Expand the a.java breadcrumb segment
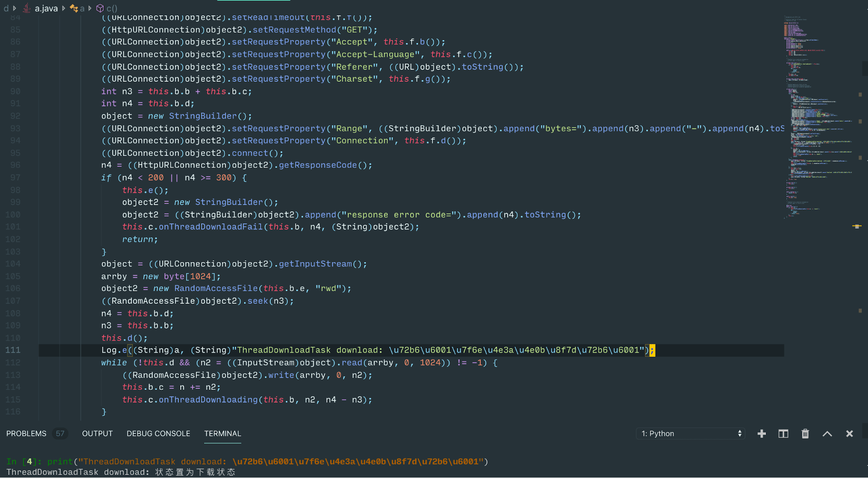Image resolution: width=868 pixels, height=478 pixels. 46,8
